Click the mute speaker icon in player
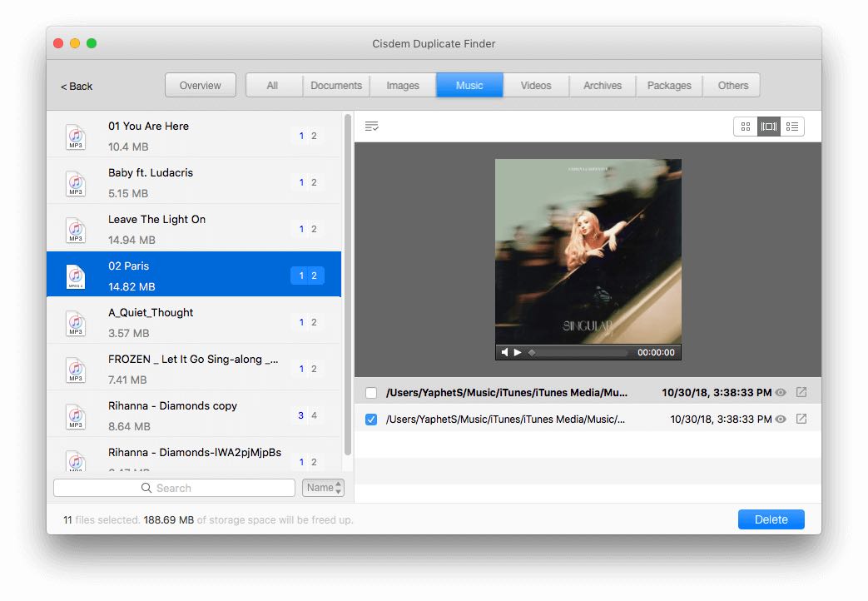 click(x=504, y=352)
